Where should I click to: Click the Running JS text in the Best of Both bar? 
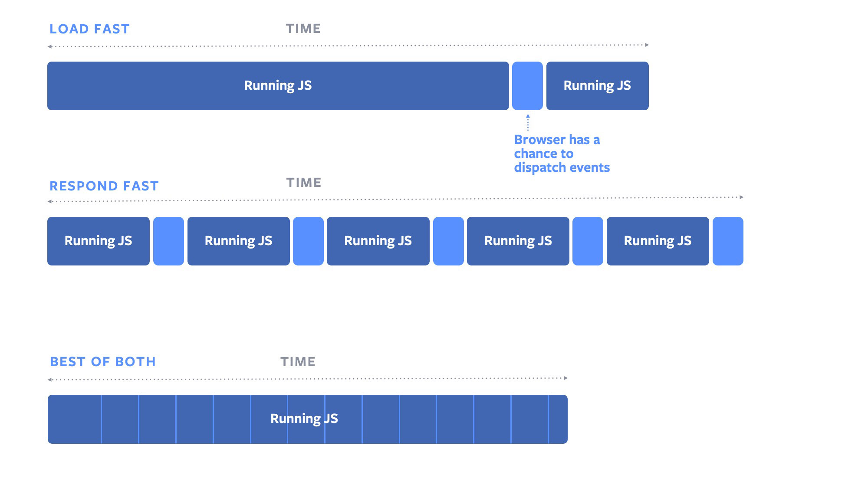304,419
